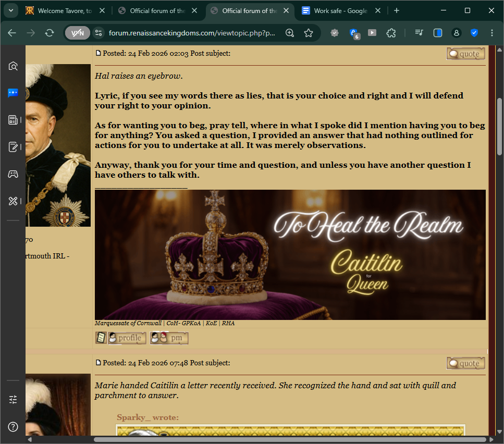Open the grey badge extension icon
The image size is (504, 444).
[335, 33]
